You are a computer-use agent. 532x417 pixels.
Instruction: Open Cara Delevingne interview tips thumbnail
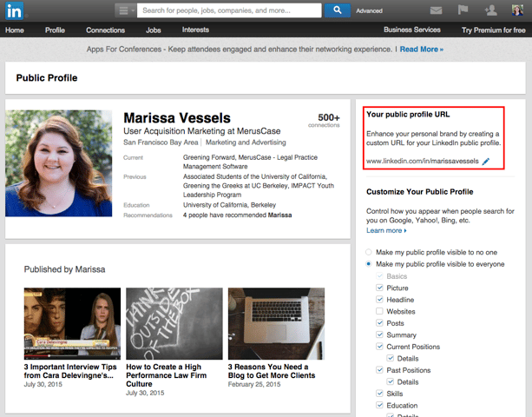[x=72, y=324]
